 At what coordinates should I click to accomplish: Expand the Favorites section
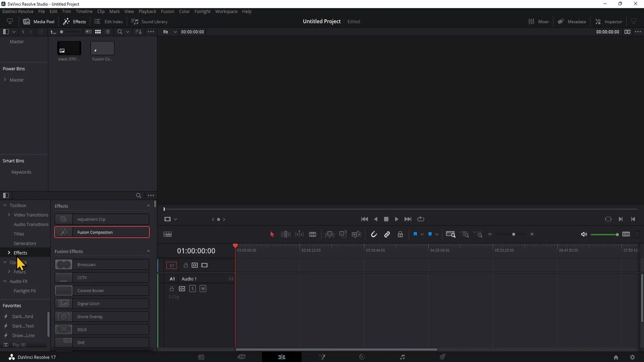[11, 305]
